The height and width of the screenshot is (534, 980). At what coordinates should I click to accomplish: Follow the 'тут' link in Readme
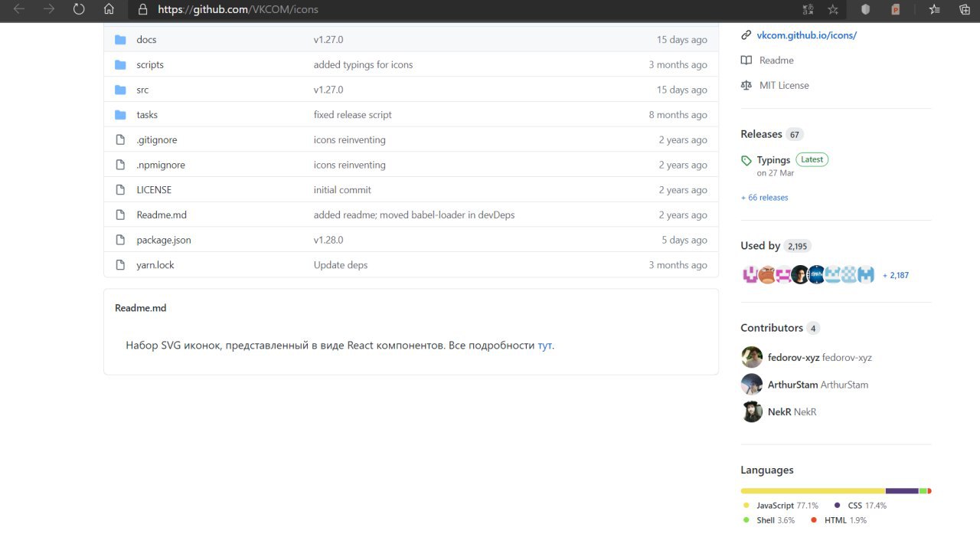544,346
